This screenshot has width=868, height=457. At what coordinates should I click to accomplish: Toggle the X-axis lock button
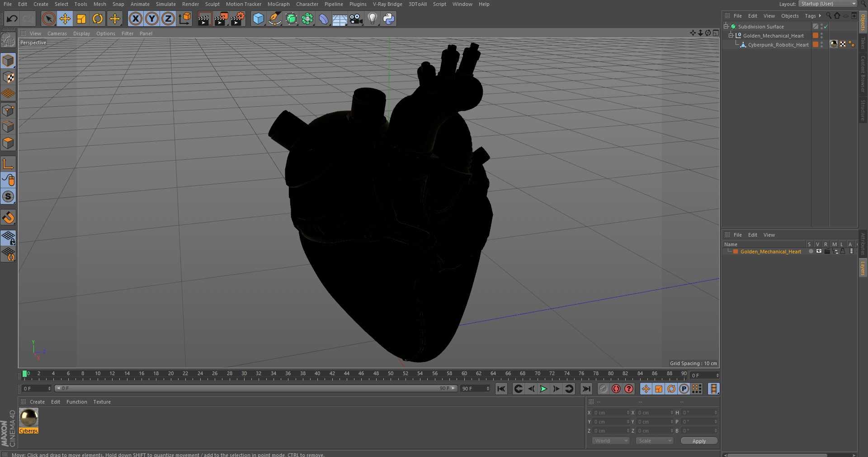coord(135,19)
